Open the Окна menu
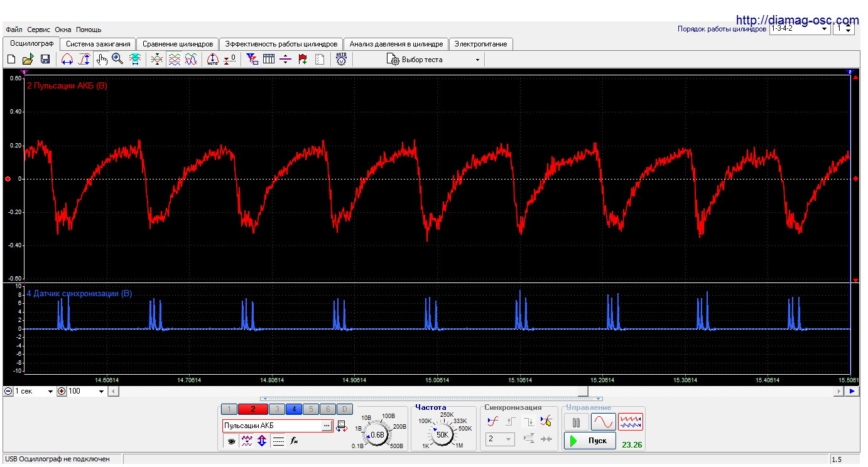 click(x=63, y=30)
